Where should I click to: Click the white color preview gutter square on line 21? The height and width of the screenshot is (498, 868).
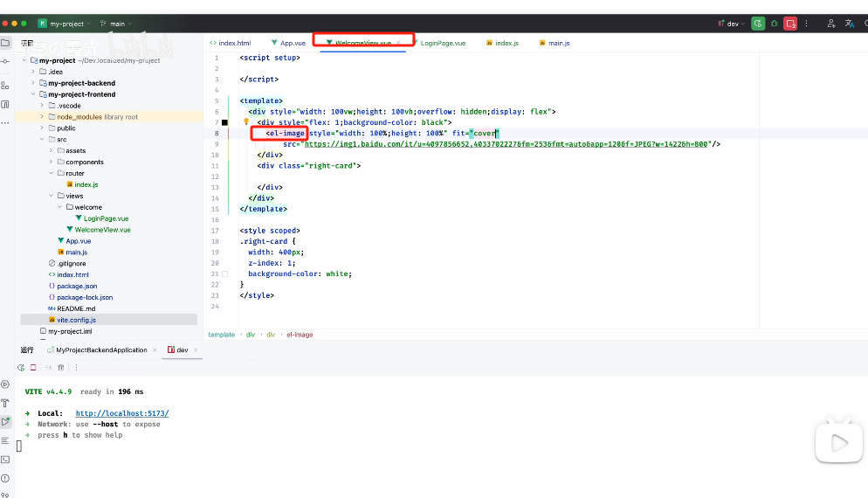224,273
